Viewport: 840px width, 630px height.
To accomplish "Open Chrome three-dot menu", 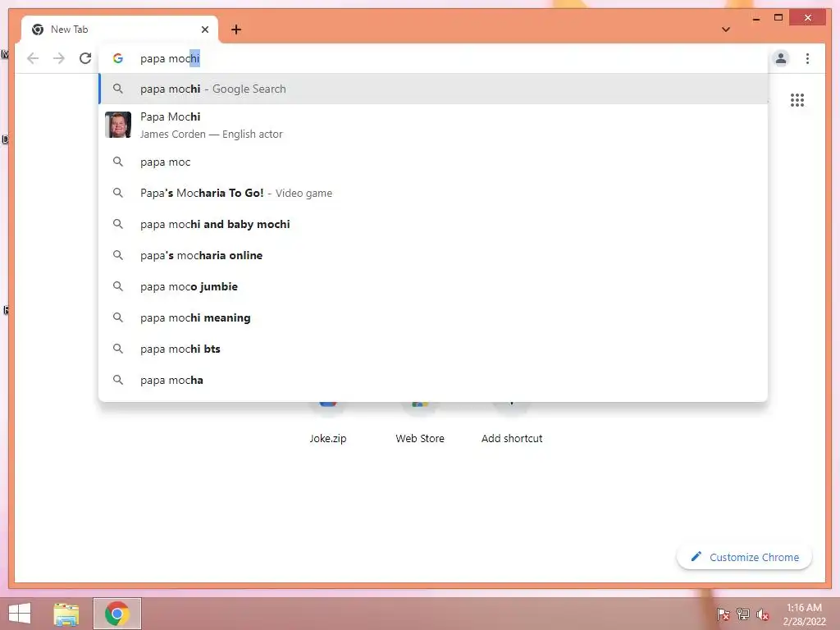I will (807, 58).
